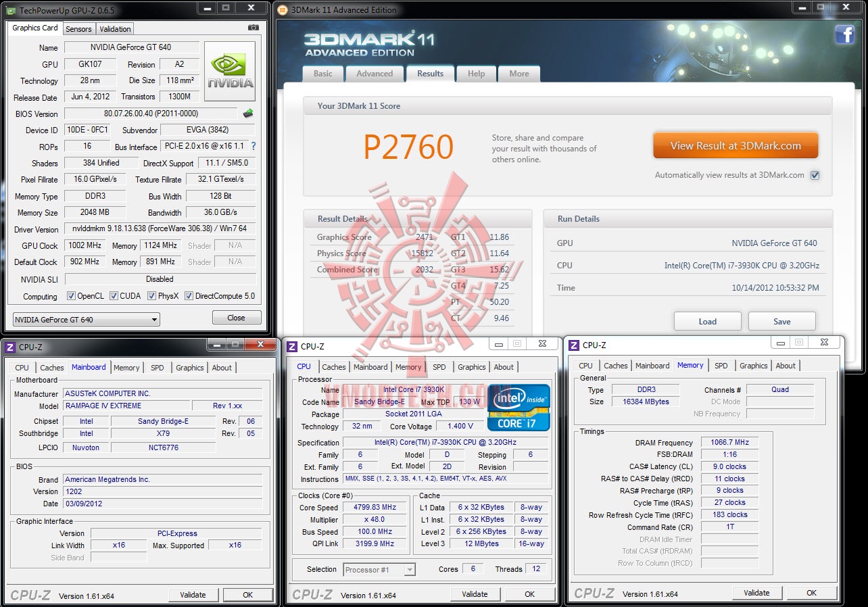Screen dimensions: 868x607
Task: Click the Facebook icon in 3DMark 11
Action: pyautogui.click(x=845, y=34)
